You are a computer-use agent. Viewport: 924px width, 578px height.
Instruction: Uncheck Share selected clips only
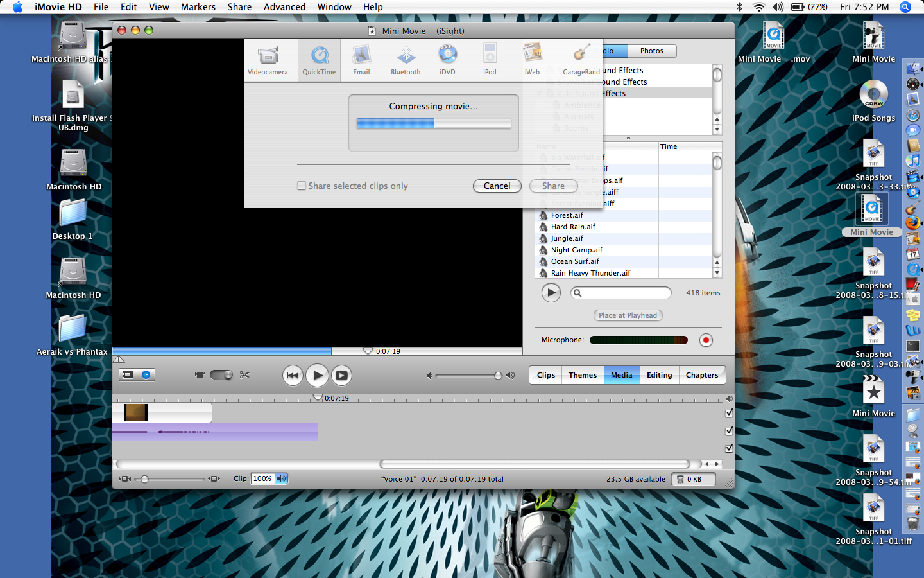[x=302, y=186]
